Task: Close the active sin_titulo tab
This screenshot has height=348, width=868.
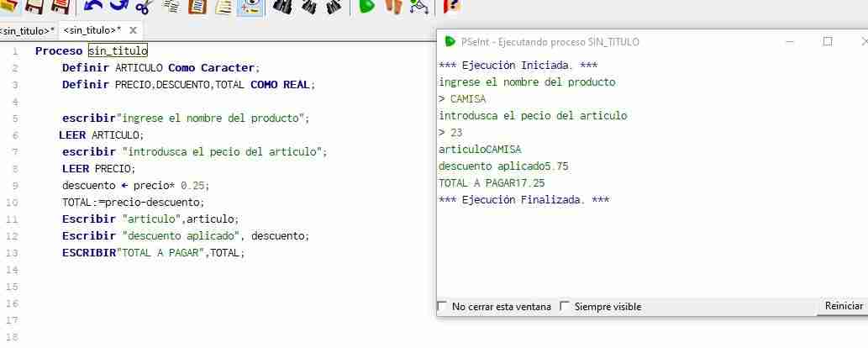Action: [133, 30]
